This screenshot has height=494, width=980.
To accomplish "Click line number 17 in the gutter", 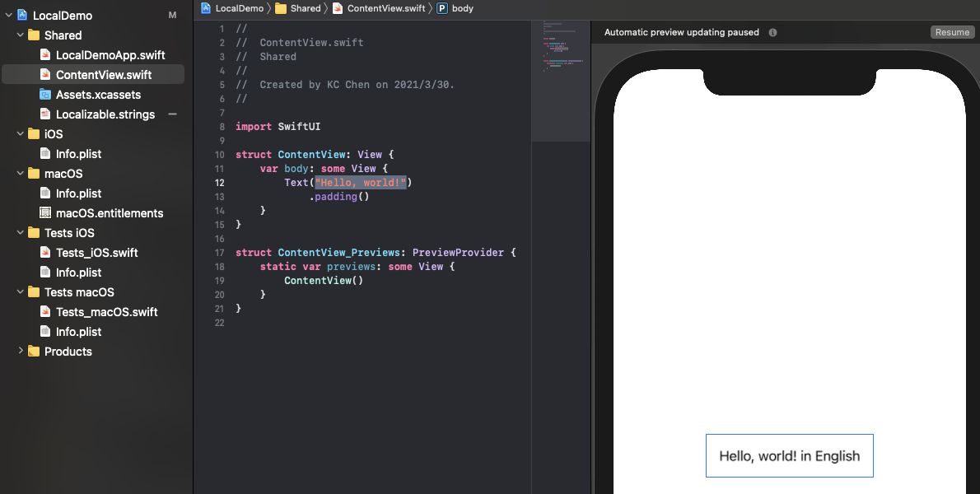I will point(219,252).
